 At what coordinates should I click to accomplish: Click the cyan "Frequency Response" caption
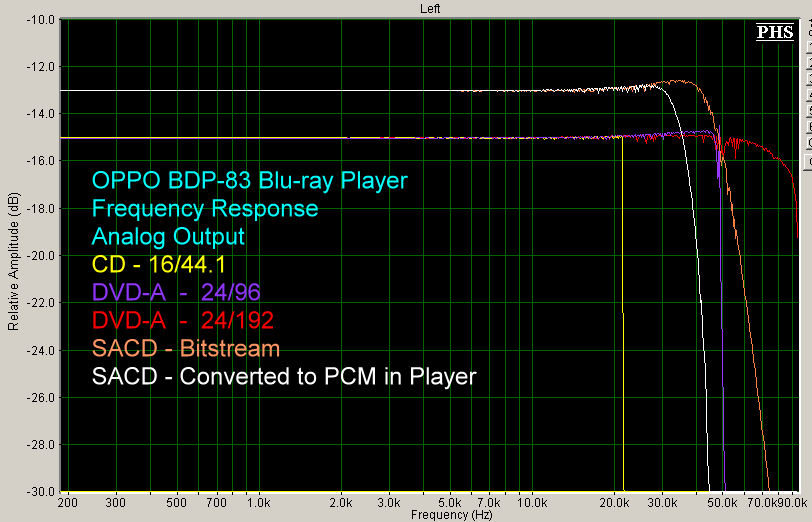pyautogui.click(x=205, y=209)
